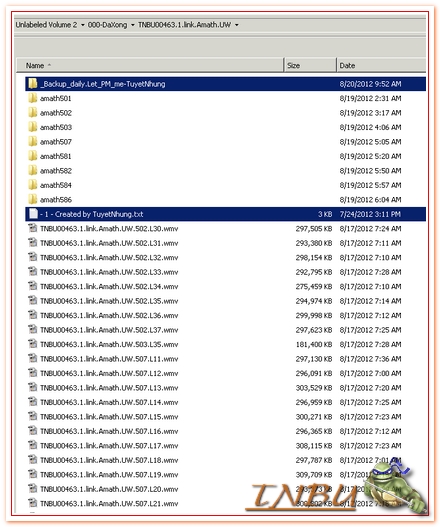This screenshot has width=440, height=527.
Task: Click the video icon of 502.L32.wmv
Action: click(33, 257)
